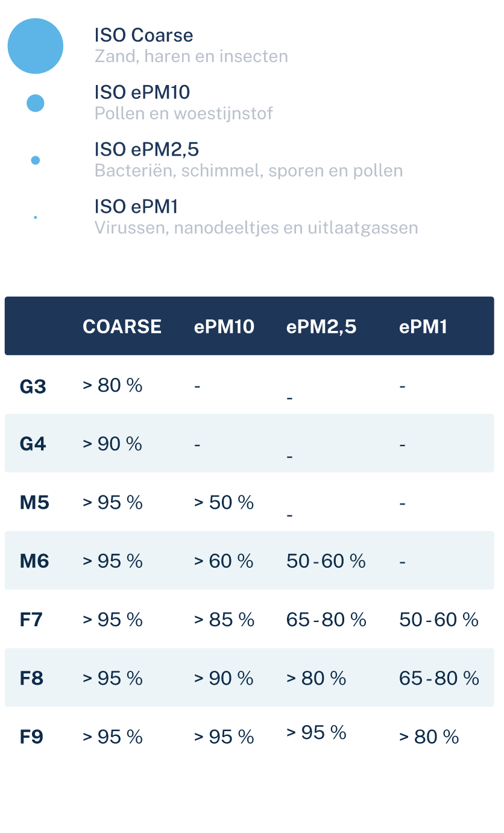Click the ePM10 column header
The width and height of the screenshot is (504, 833).
click(224, 327)
